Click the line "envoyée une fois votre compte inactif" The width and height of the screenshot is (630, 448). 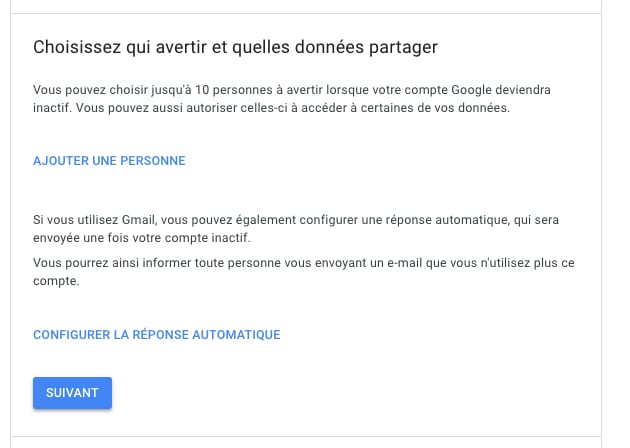(141, 238)
